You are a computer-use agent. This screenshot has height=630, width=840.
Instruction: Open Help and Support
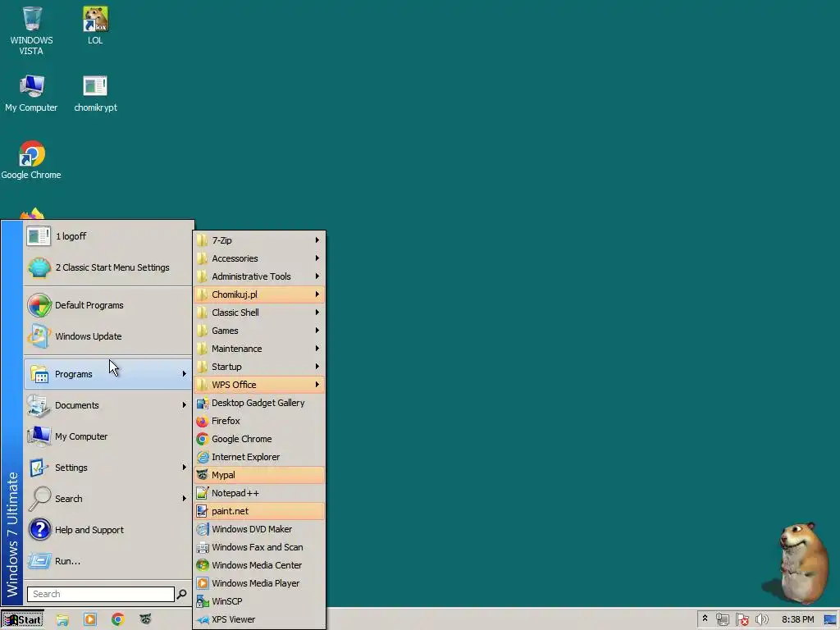(x=107, y=530)
